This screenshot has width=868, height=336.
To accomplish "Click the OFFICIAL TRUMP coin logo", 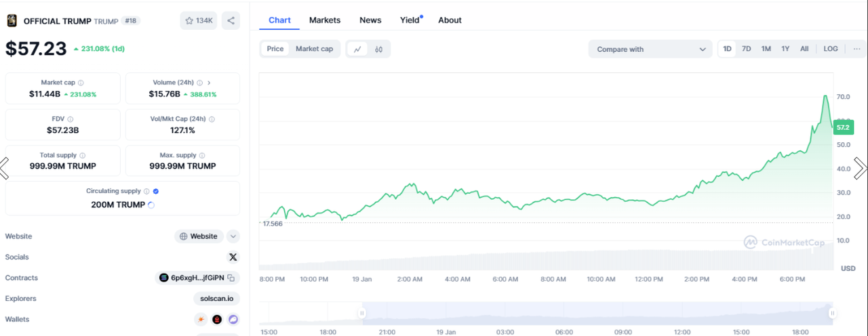I will pyautogui.click(x=12, y=21).
